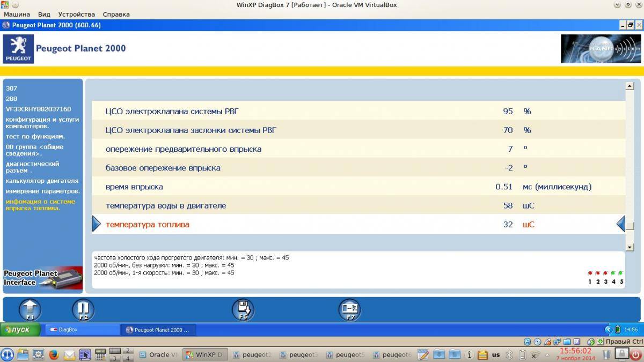Viewport: 644px width, 362px height.
Task: Click the parameter list scroll down arrow
Action: coord(630,246)
